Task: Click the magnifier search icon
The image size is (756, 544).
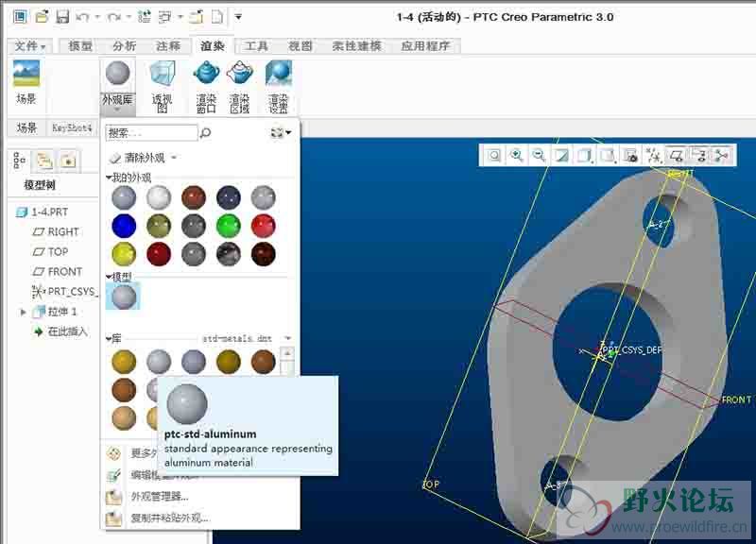Action: [x=205, y=132]
